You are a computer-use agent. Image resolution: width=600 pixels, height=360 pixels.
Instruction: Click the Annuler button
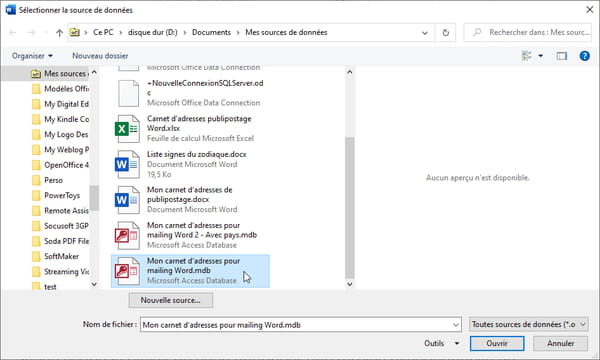[561, 344]
